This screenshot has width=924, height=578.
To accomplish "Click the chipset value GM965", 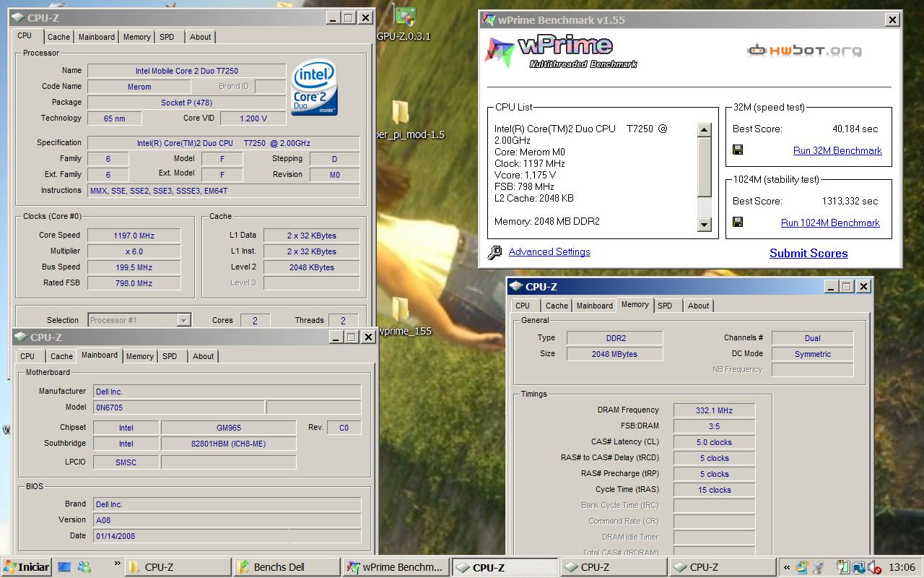I will click(x=228, y=428).
